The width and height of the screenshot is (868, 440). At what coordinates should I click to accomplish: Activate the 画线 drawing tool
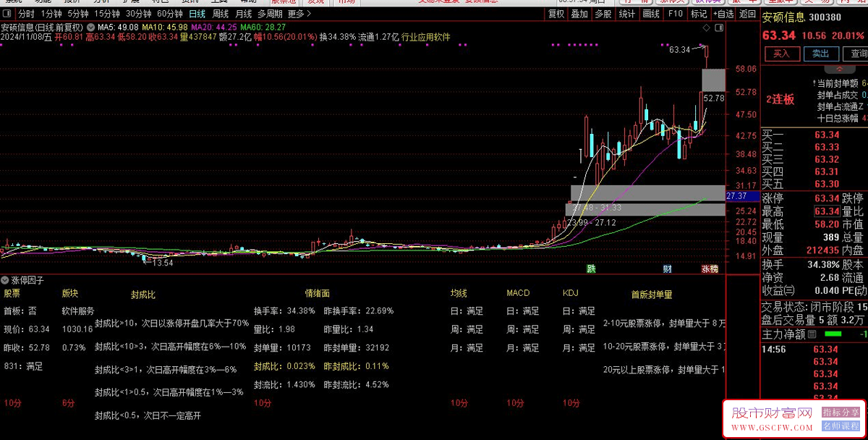(651, 14)
